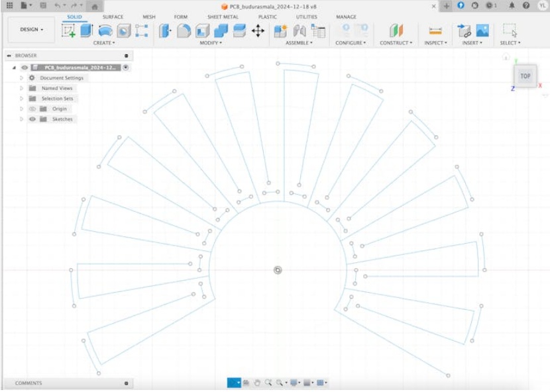Open the DESIGN workspace dropdown

coord(32,30)
